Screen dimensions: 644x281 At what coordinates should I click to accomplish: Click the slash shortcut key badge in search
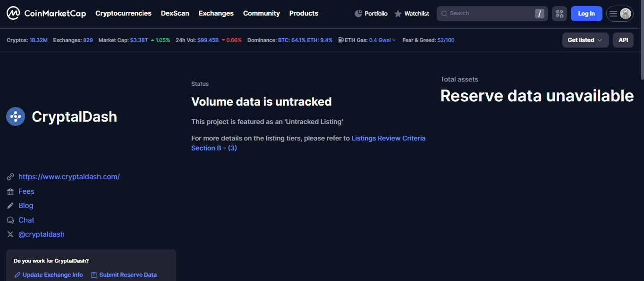tap(540, 14)
